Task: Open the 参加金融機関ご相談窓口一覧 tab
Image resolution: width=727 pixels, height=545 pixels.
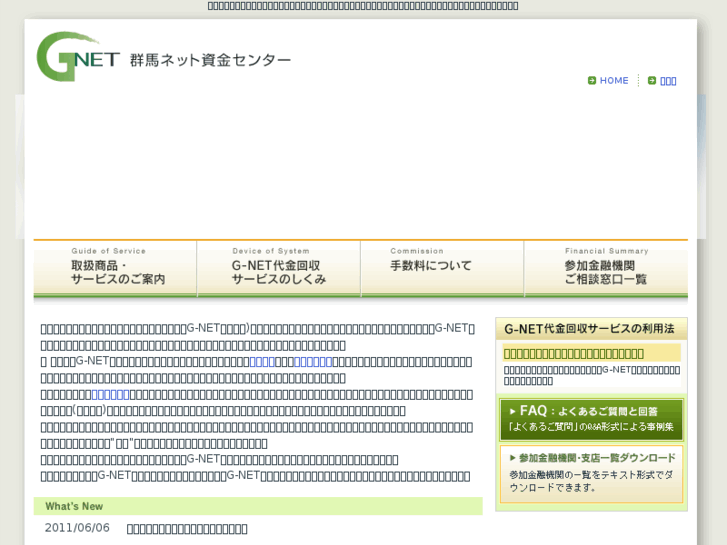Action: tap(606, 269)
